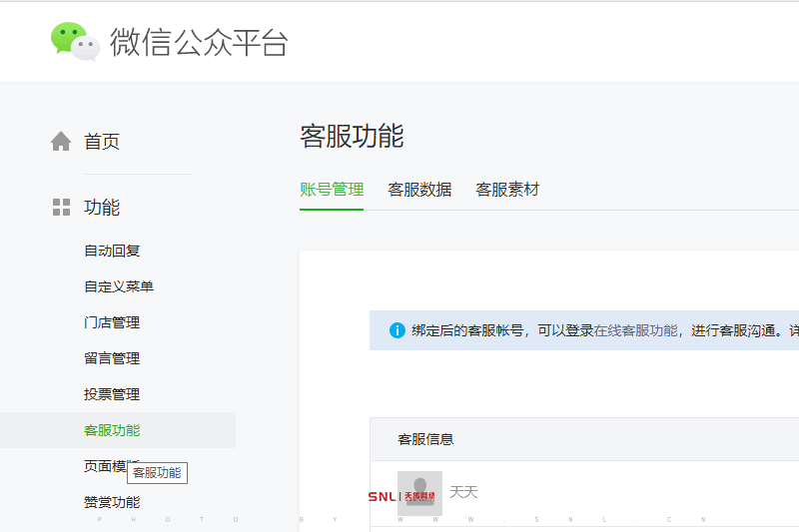Click the home icon in the sidebar

pos(61,142)
